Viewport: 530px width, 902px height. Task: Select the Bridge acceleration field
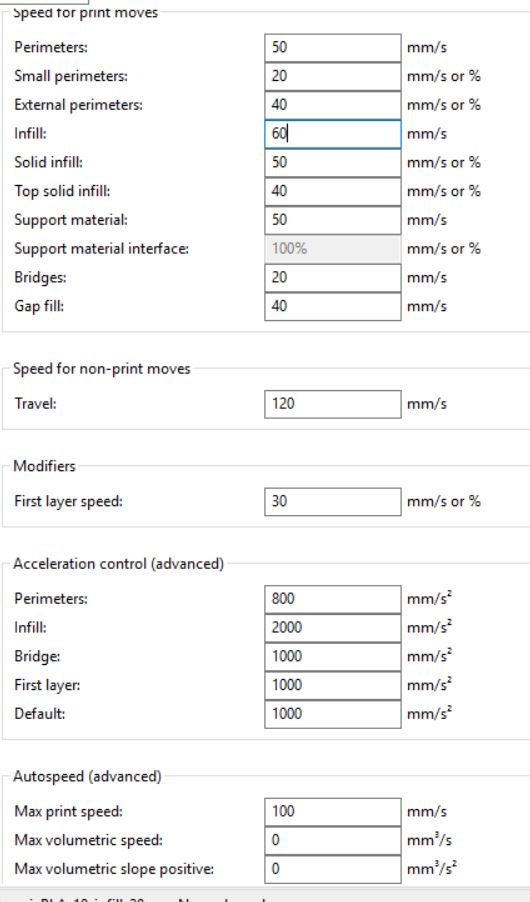[333, 657]
